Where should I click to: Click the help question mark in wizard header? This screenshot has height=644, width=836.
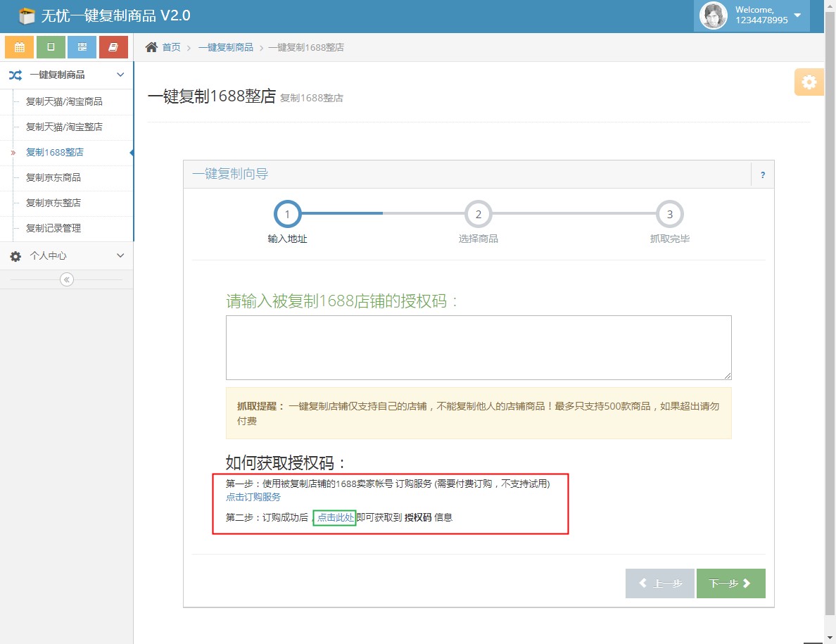(x=763, y=175)
